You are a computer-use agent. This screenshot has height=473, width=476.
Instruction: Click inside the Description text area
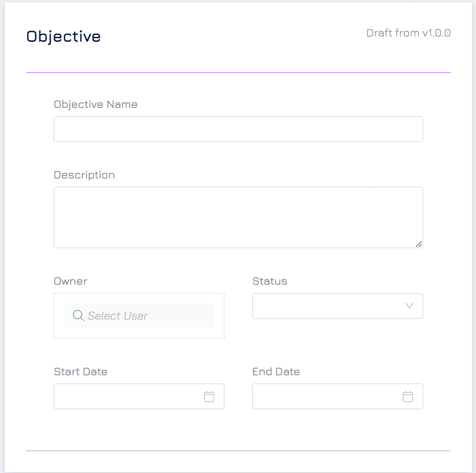click(238, 218)
